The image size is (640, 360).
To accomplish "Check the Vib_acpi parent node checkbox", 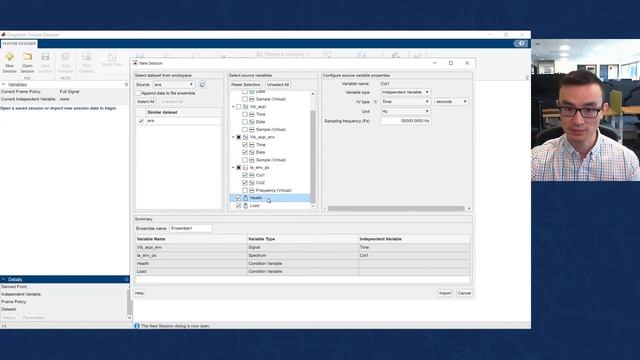I will tap(239, 107).
